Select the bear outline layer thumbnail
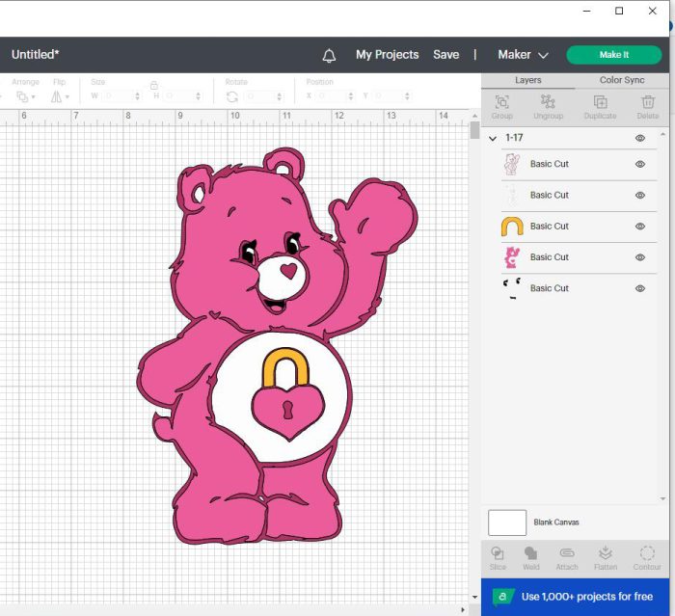The width and height of the screenshot is (675, 616). click(512, 165)
